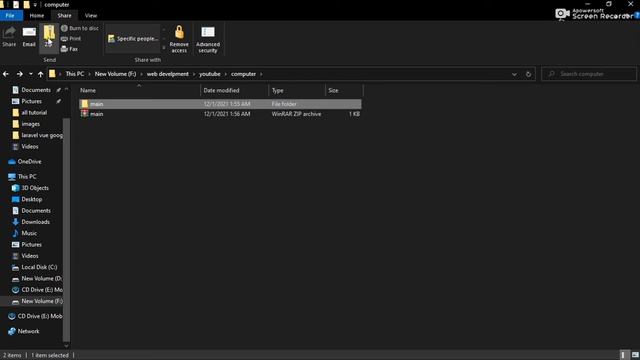Open recent locations dropdown arrow
Screen dimensions: 640x360
coord(31,74)
